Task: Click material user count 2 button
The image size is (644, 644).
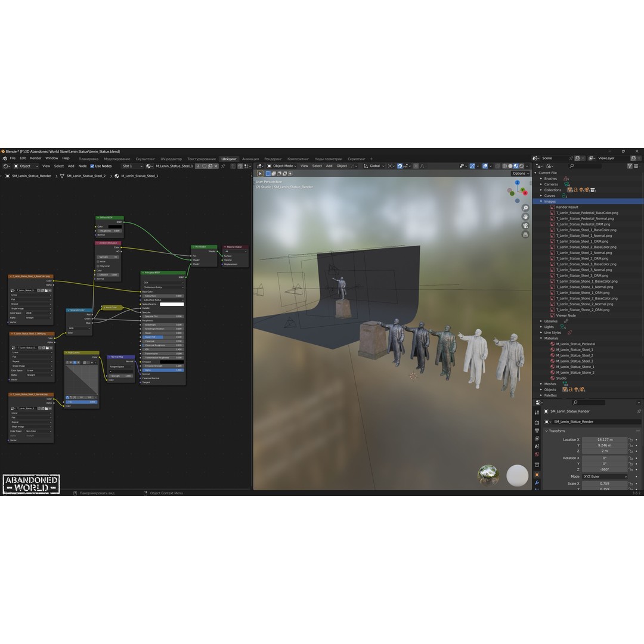Action: tap(198, 166)
